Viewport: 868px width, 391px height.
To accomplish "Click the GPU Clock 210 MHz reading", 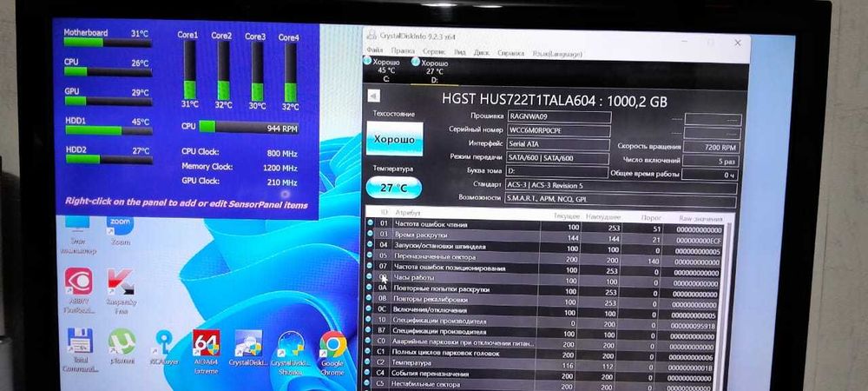I will tap(240, 182).
